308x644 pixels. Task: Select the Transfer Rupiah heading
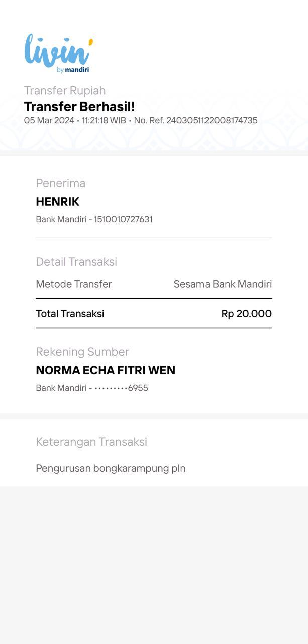pos(65,90)
